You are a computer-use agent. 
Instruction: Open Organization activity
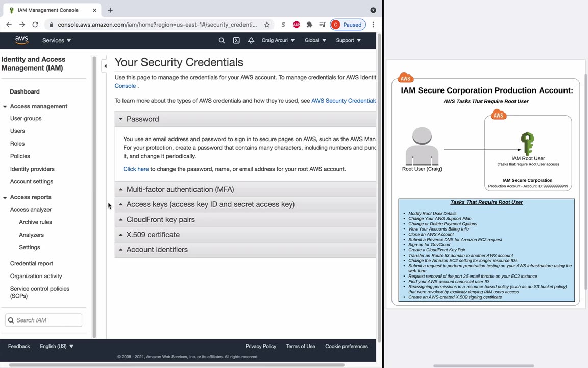36,276
